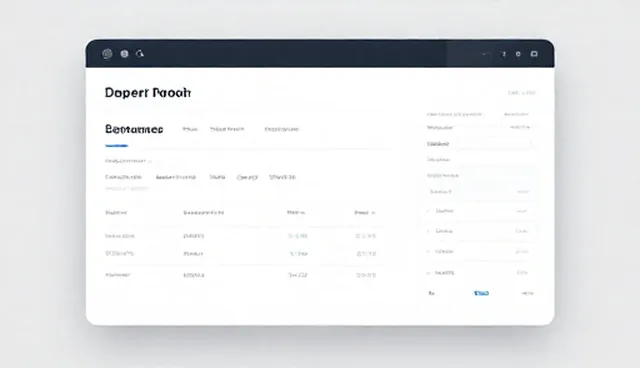Click the "Dopert Paooh" page heading
The width and height of the screenshot is (640, 368).
(x=148, y=93)
